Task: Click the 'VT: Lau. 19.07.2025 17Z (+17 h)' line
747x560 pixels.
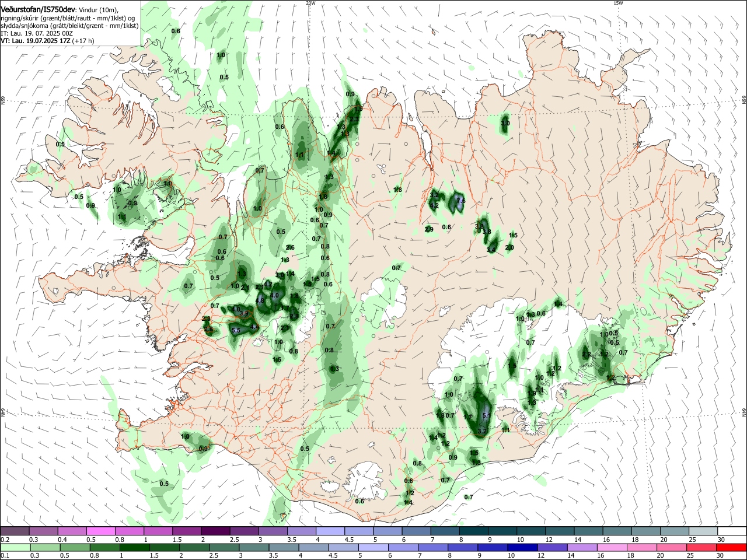Action: click(x=47, y=41)
